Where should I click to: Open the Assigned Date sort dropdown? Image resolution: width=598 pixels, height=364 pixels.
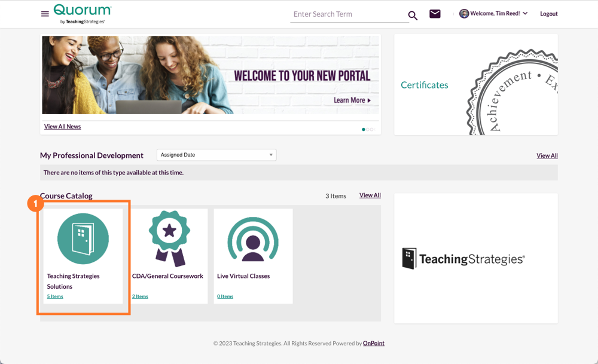(x=216, y=154)
